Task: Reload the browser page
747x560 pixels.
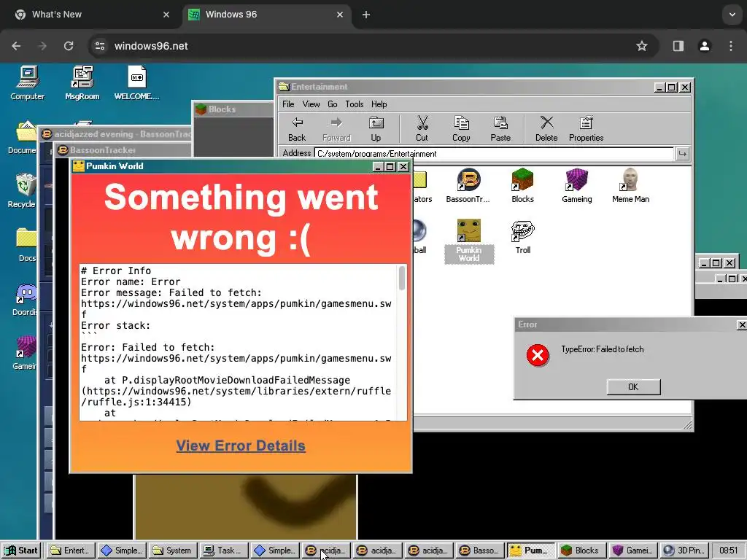Action: point(69,46)
